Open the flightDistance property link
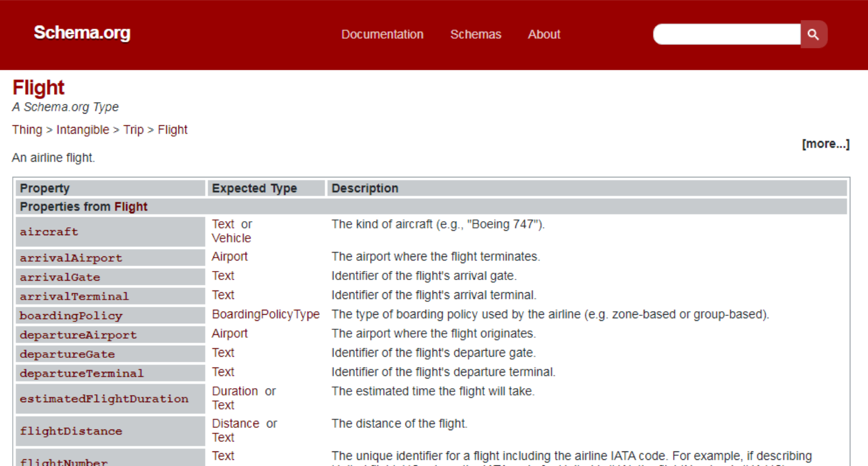The width and height of the screenshot is (868, 466). tap(71, 431)
